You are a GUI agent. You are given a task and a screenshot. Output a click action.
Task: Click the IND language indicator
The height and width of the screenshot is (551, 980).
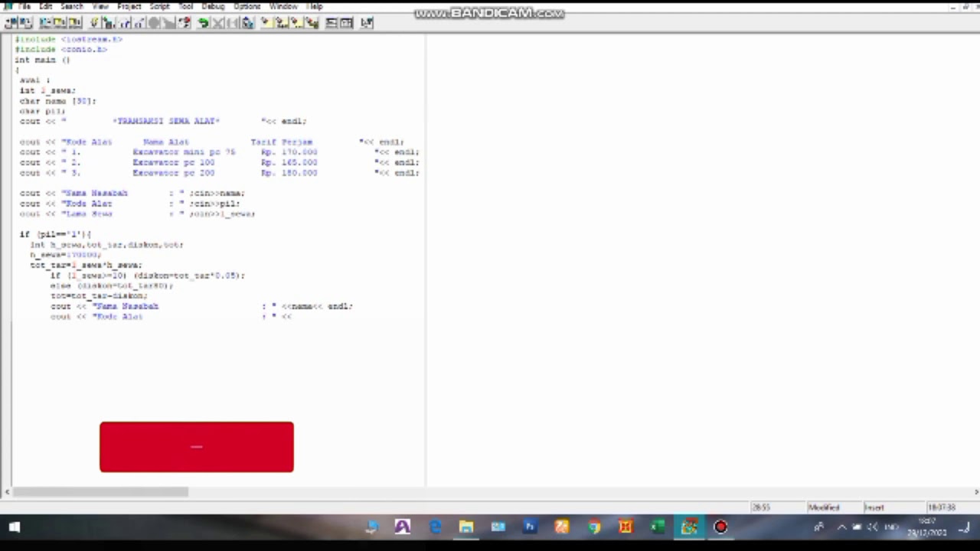click(x=892, y=527)
